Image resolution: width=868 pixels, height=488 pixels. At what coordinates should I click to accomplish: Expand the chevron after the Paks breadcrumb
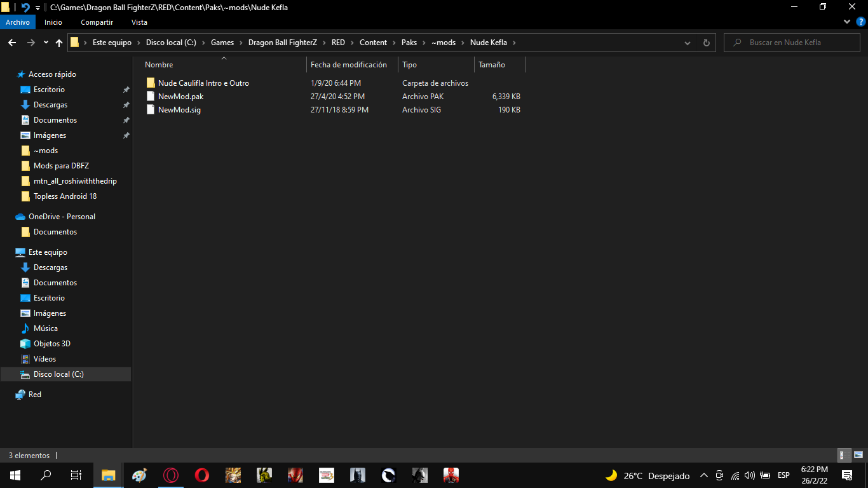424,43
